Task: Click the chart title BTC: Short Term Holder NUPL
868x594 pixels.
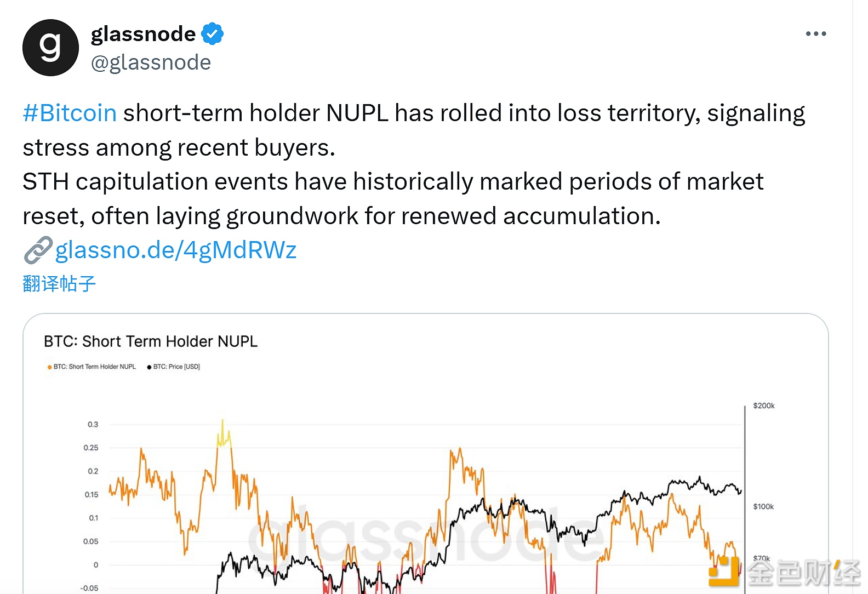Action: tap(151, 341)
